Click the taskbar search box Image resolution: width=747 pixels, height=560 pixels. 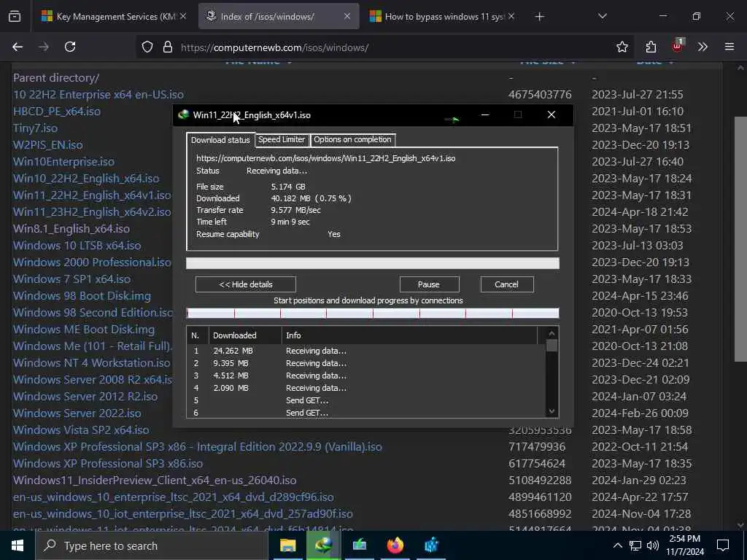point(152,545)
